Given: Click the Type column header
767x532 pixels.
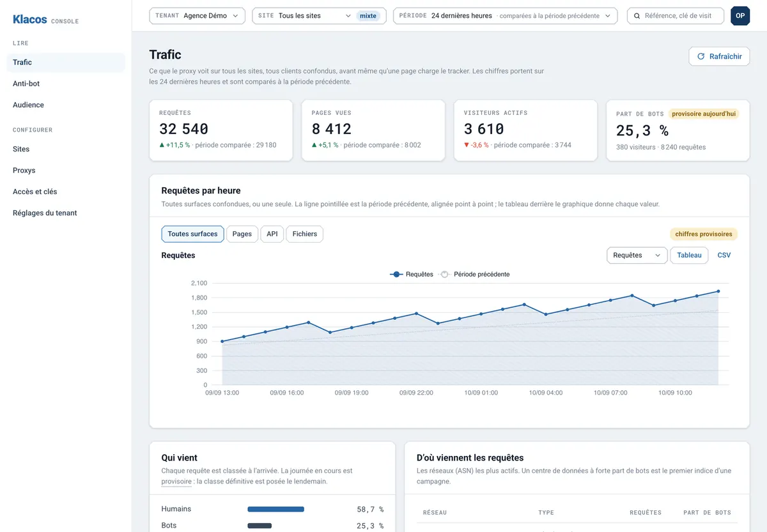Looking at the screenshot, I should click(546, 512).
